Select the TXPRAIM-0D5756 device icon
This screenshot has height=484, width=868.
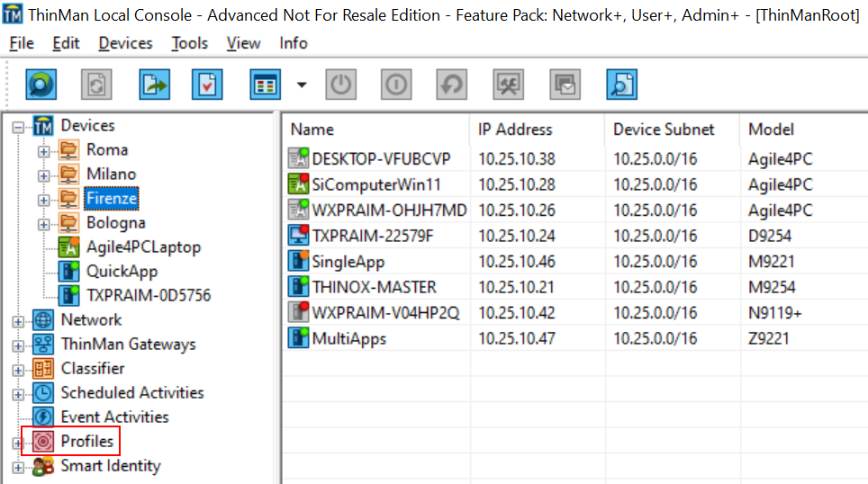(x=68, y=296)
